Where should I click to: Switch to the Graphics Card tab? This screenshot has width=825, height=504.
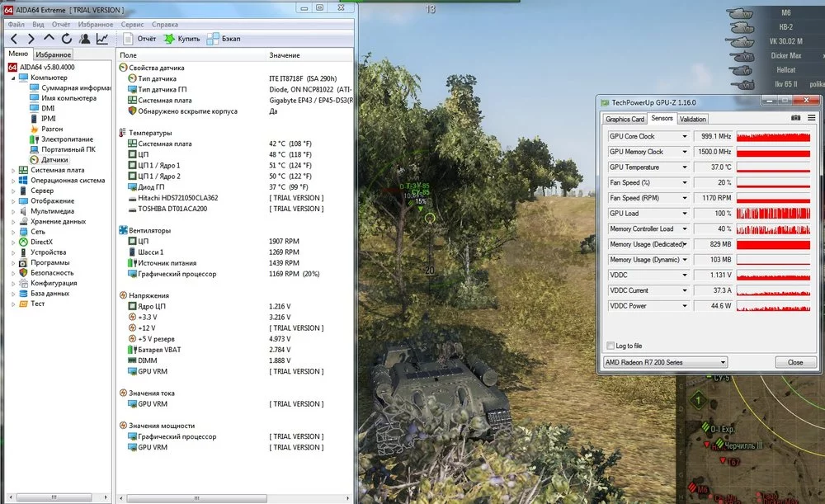point(625,120)
